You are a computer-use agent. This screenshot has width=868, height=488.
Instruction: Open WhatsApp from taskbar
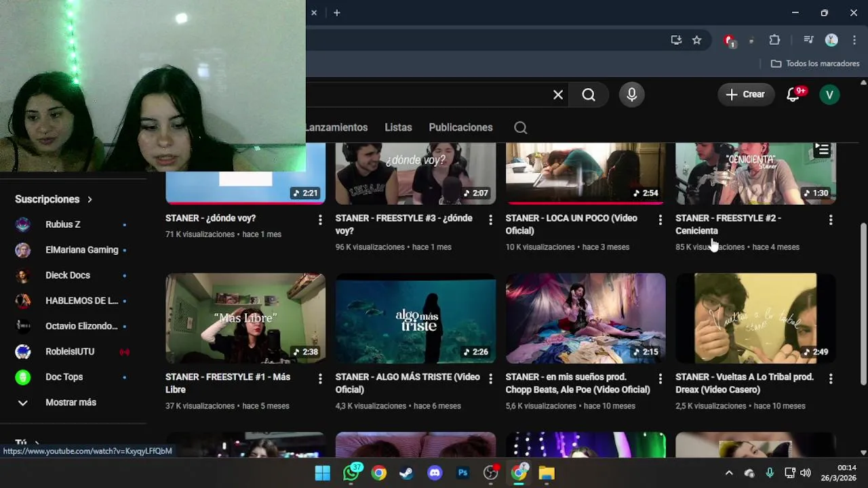351,473
